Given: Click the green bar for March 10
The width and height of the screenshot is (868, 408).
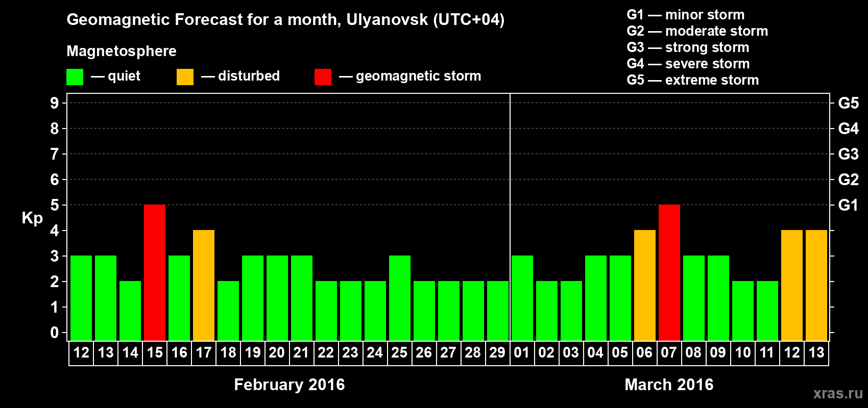Looking at the screenshot, I should point(743,311).
